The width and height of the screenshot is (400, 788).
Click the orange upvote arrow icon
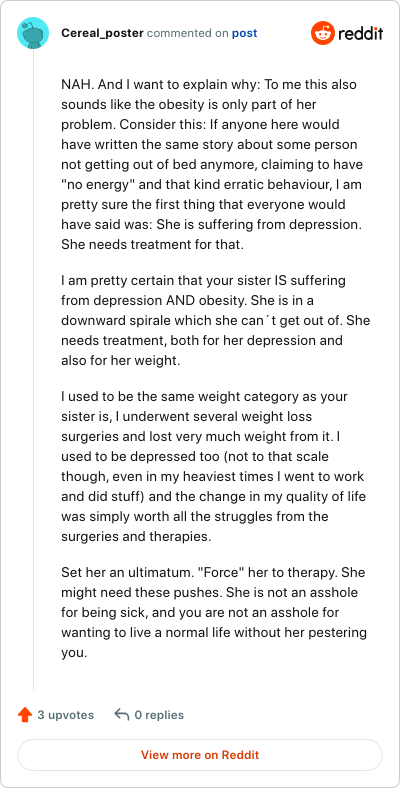point(25,715)
